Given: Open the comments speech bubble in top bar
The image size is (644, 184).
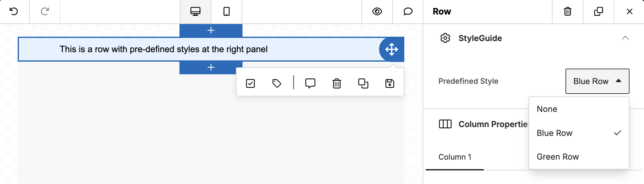Looking at the screenshot, I should coord(408,12).
